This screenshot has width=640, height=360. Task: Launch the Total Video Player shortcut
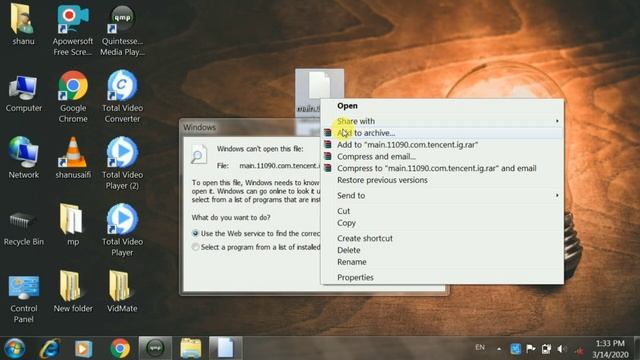(122, 230)
